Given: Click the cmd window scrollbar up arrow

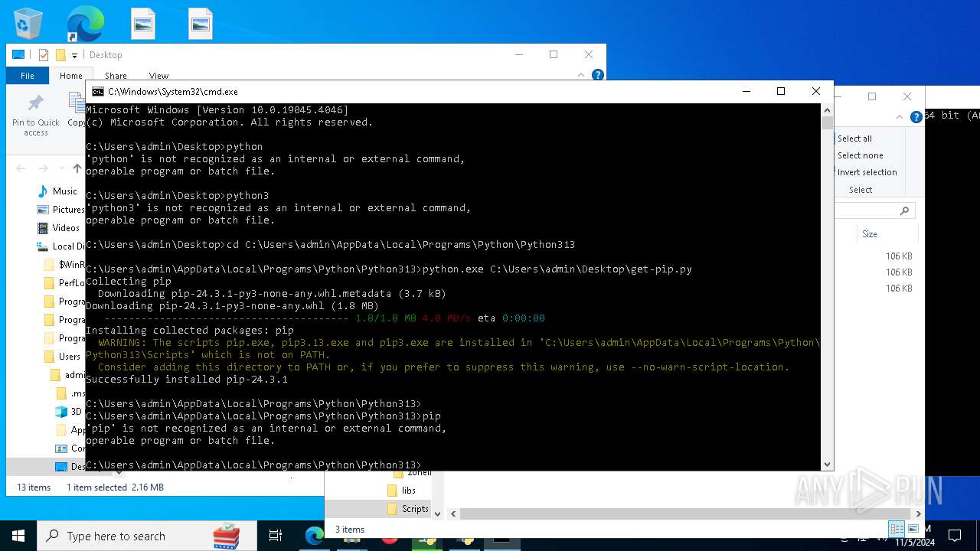Looking at the screenshot, I should (x=827, y=110).
